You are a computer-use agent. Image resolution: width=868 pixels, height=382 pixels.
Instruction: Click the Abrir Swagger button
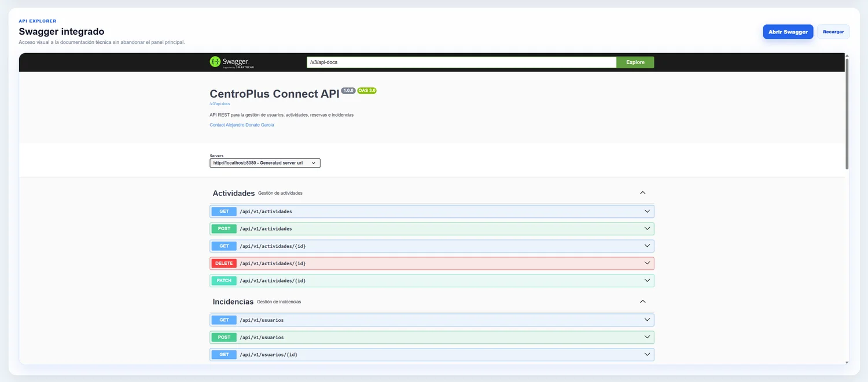[788, 32]
